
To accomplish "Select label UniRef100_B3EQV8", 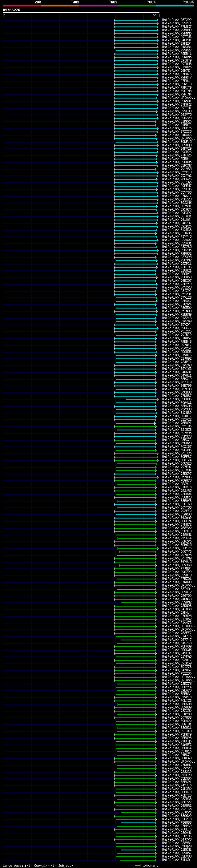I will [x=176, y=501].
